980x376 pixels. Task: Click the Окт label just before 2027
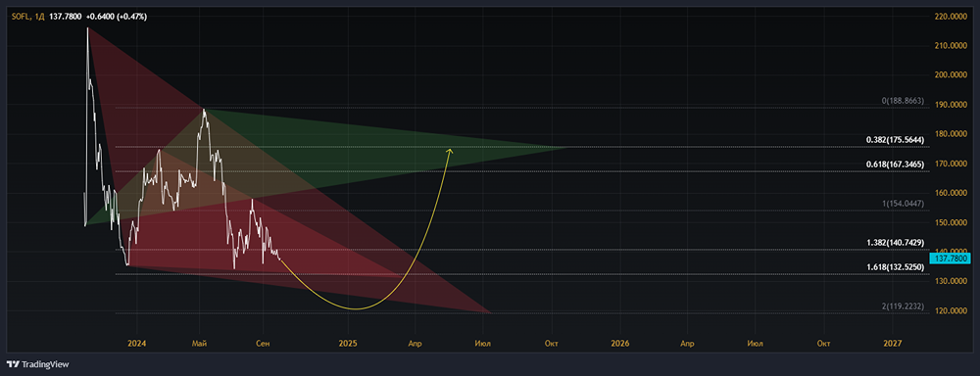[824, 344]
